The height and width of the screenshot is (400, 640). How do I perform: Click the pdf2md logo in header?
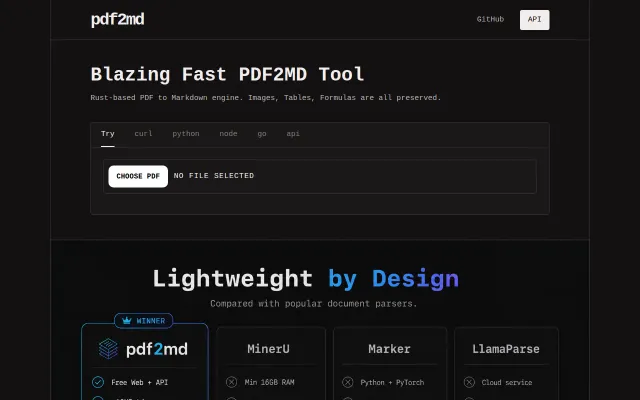118,20
